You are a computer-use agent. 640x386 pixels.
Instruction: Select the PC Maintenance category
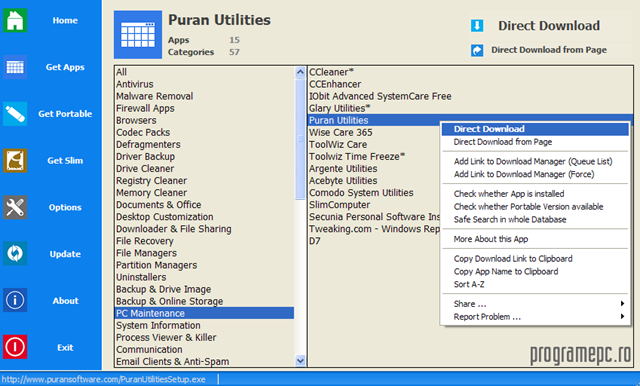204,313
